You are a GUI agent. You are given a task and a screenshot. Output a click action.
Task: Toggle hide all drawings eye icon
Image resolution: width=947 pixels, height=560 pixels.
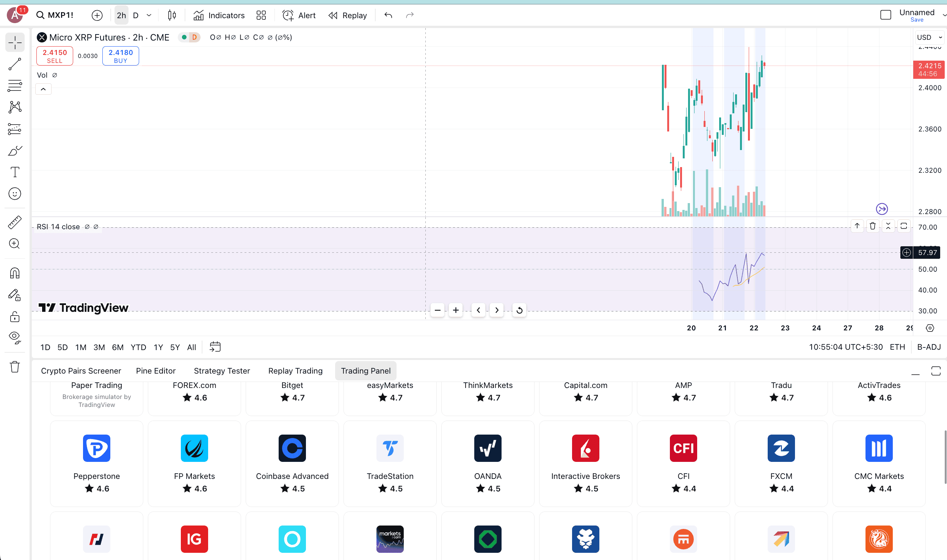coord(15,337)
